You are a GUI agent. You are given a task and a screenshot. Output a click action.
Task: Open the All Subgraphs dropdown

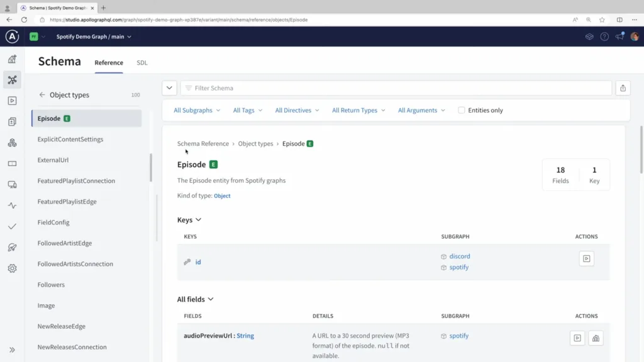(x=197, y=110)
